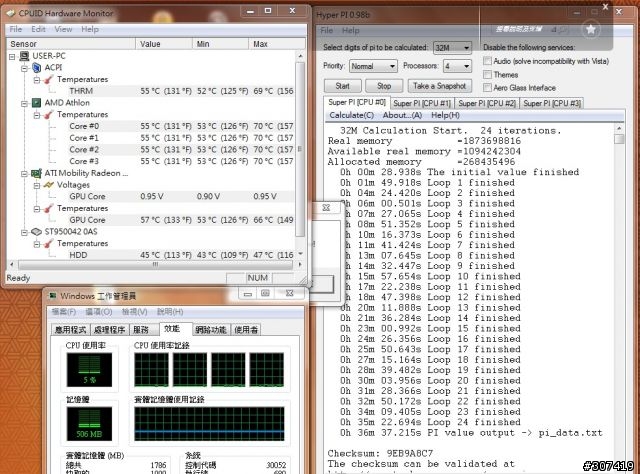640x474 pixels.
Task: Click Hardware Monitor horizontal scrollbar thumb
Action: point(156,265)
